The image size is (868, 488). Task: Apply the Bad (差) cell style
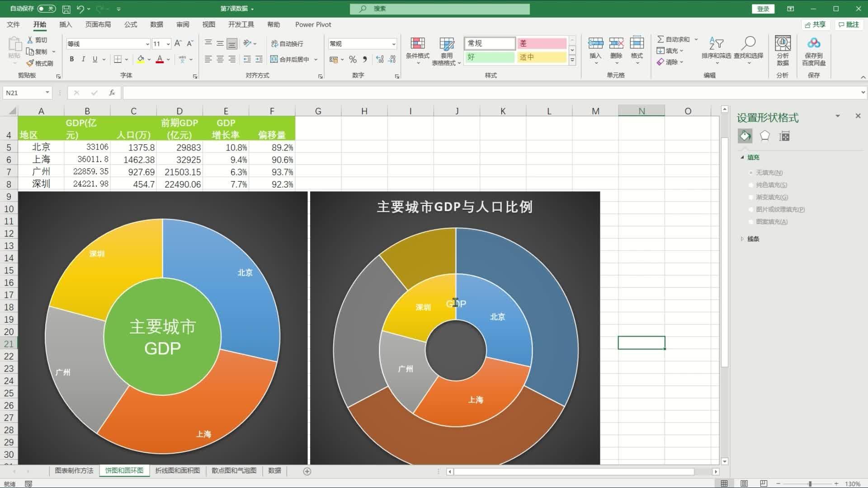(x=542, y=43)
